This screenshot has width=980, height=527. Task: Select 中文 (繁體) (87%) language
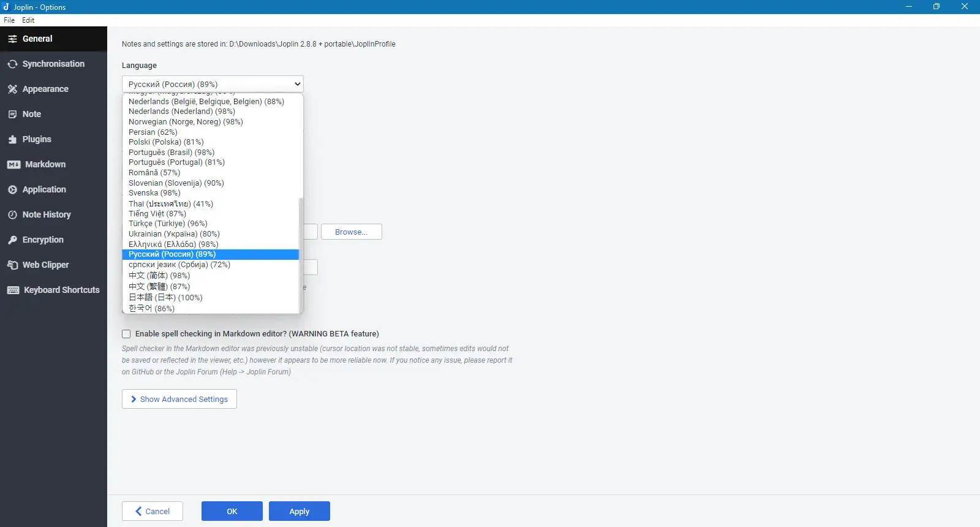pos(211,287)
